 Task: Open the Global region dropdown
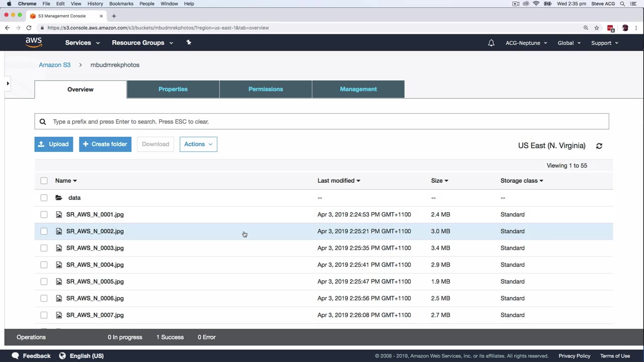pos(569,43)
